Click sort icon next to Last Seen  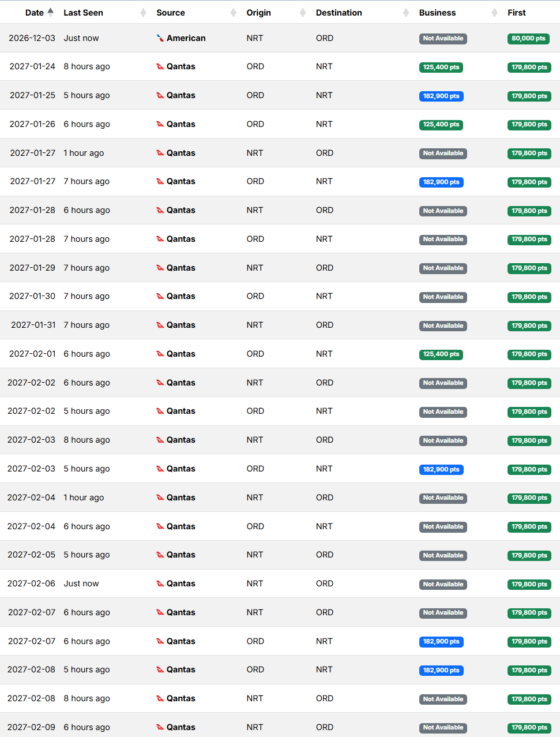pos(143,13)
